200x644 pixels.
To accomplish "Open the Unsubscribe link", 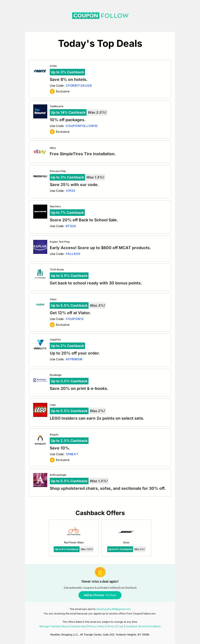I will 78,626.
